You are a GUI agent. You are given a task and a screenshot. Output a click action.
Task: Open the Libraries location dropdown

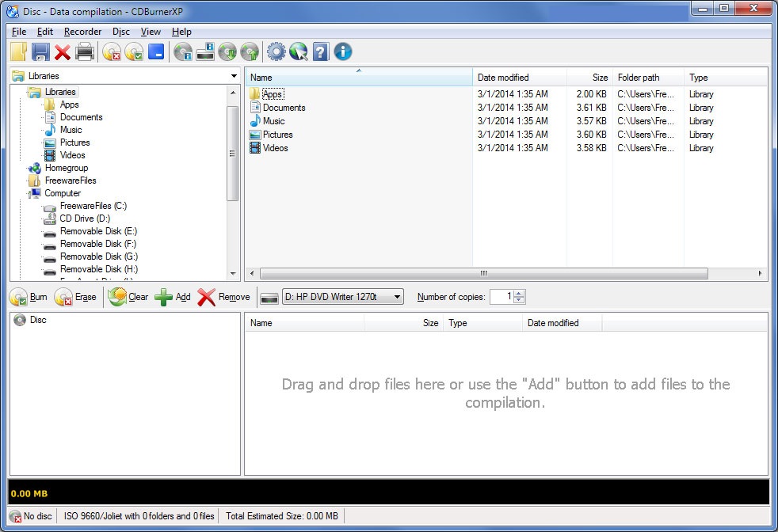click(234, 76)
